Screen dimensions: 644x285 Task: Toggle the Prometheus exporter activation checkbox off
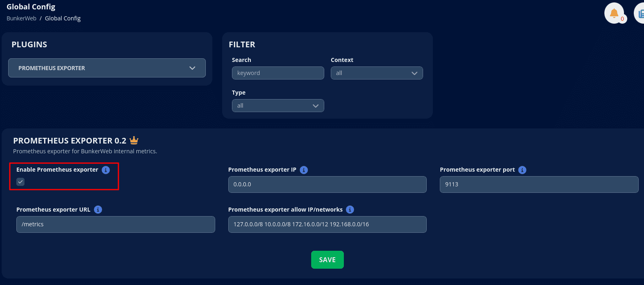click(20, 181)
